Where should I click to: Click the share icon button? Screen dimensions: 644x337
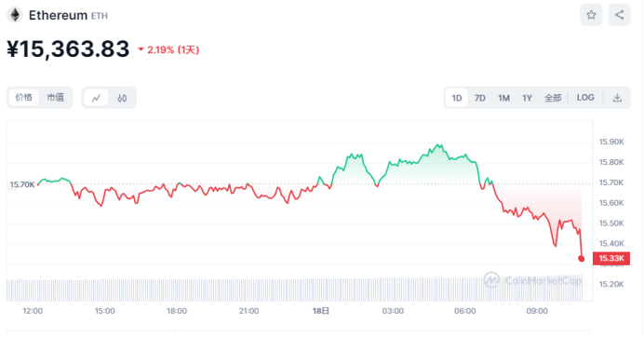pyautogui.click(x=620, y=15)
